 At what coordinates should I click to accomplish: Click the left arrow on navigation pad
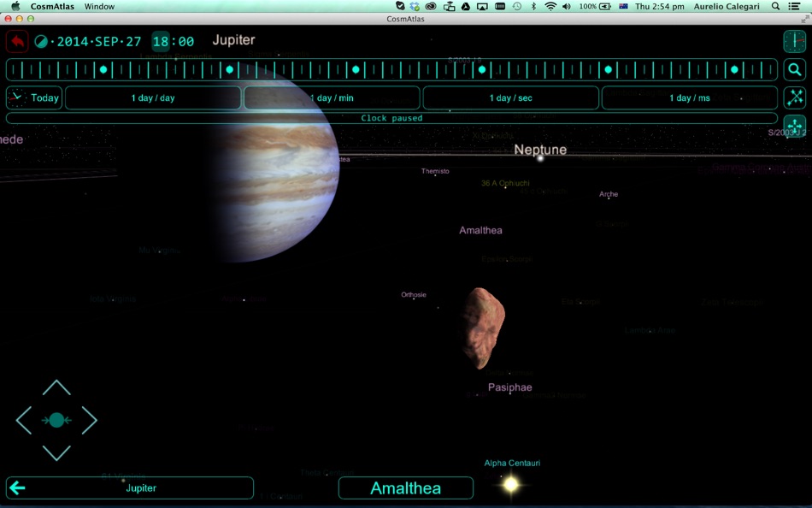(24, 420)
